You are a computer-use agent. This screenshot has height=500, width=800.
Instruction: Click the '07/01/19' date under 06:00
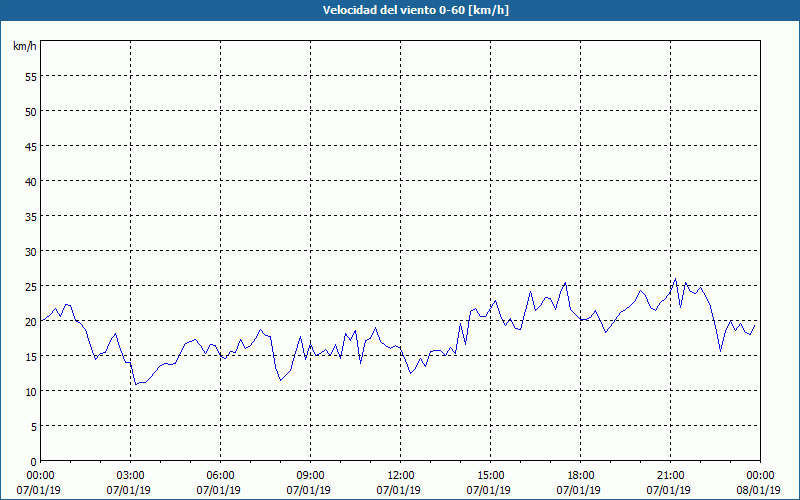pos(218,490)
